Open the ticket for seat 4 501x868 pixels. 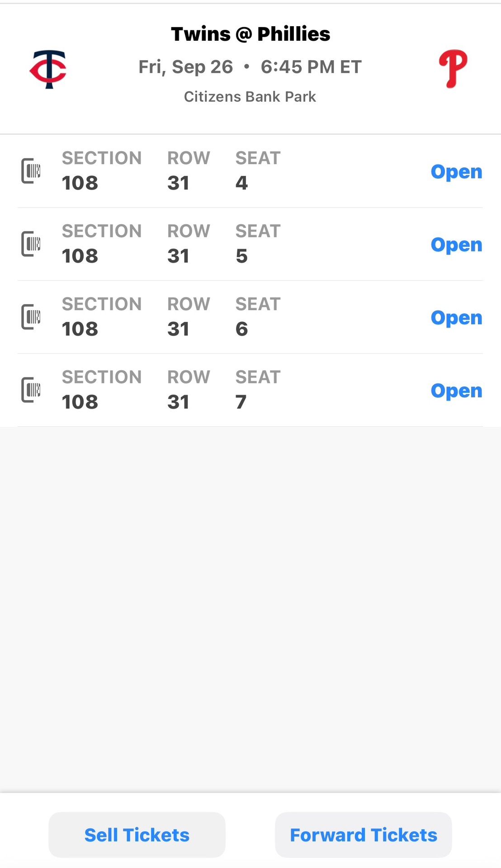click(x=456, y=172)
